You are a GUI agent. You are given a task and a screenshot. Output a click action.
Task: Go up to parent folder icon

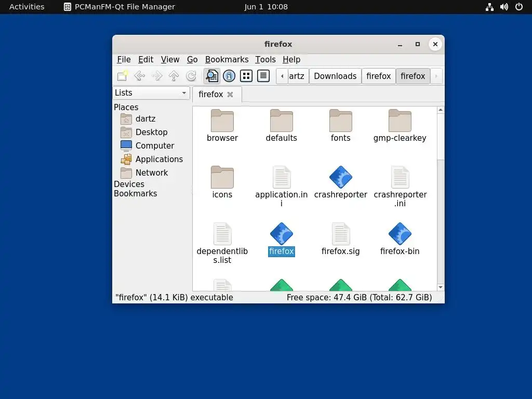[174, 76]
